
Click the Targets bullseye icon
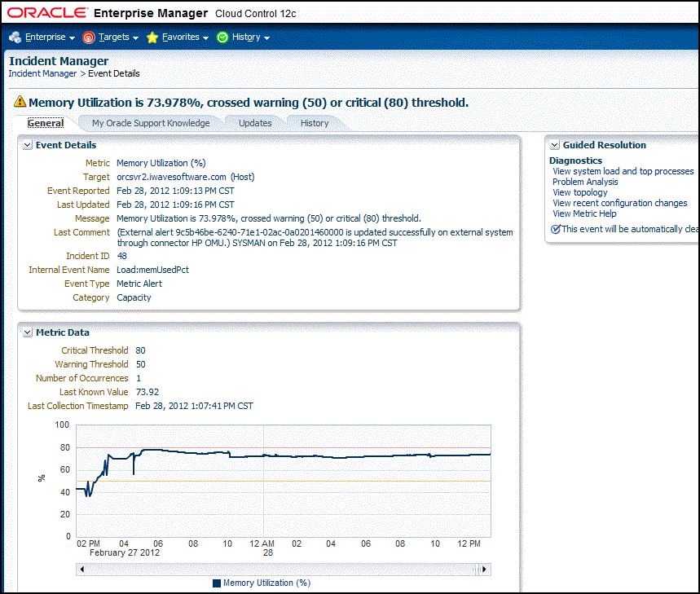88,37
